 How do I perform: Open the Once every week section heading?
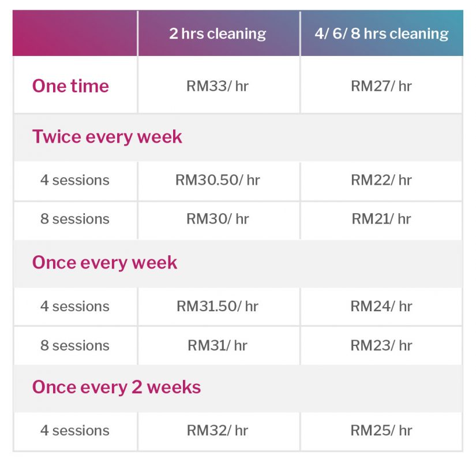pyautogui.click(x=105, y=262)
